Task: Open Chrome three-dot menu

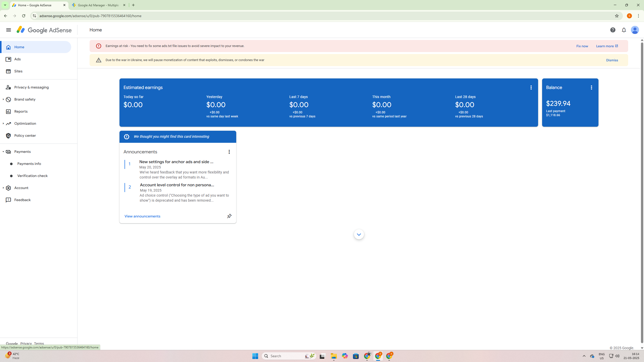Action: pyautogui.click(x=638, y=16)
